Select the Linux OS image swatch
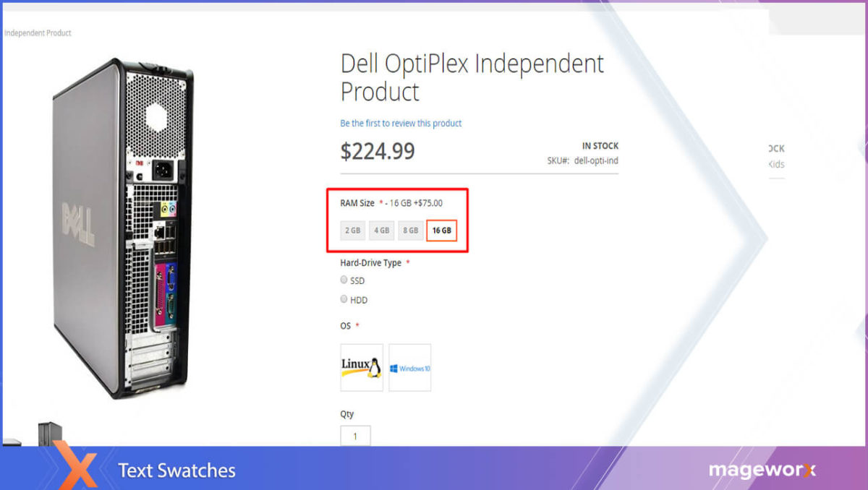This screenshot has height=490, width=868. click(x=362, y=367)
